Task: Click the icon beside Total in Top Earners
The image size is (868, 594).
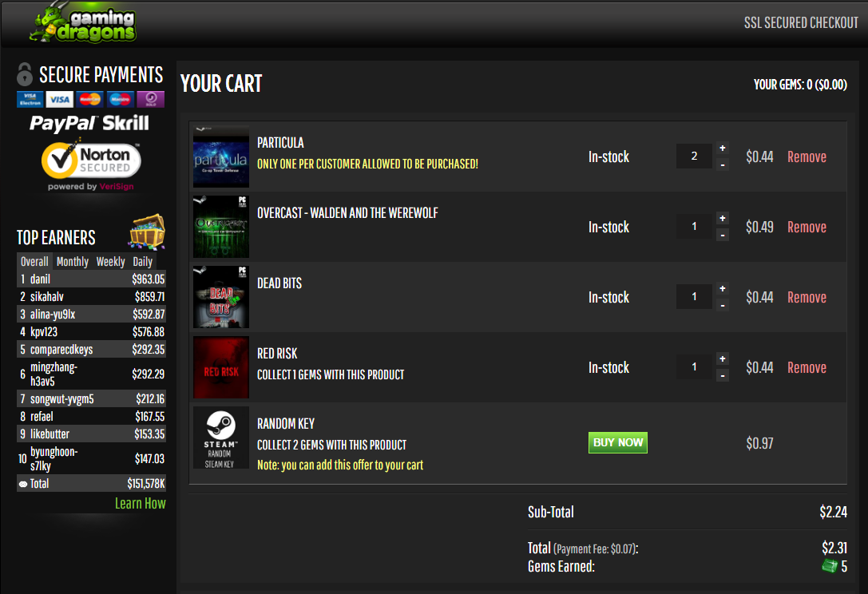Action: tap(22, 484)
